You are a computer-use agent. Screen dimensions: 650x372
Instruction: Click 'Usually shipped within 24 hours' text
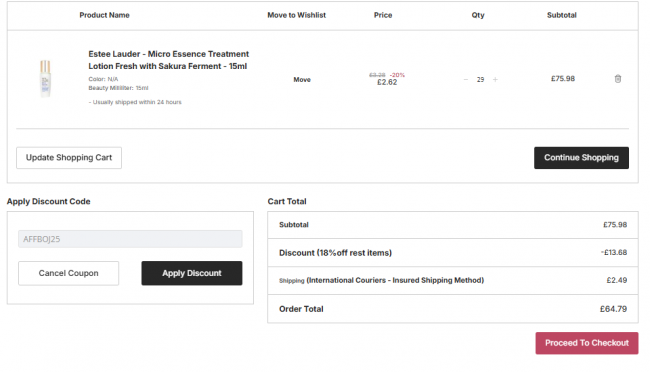click(135, 102)
